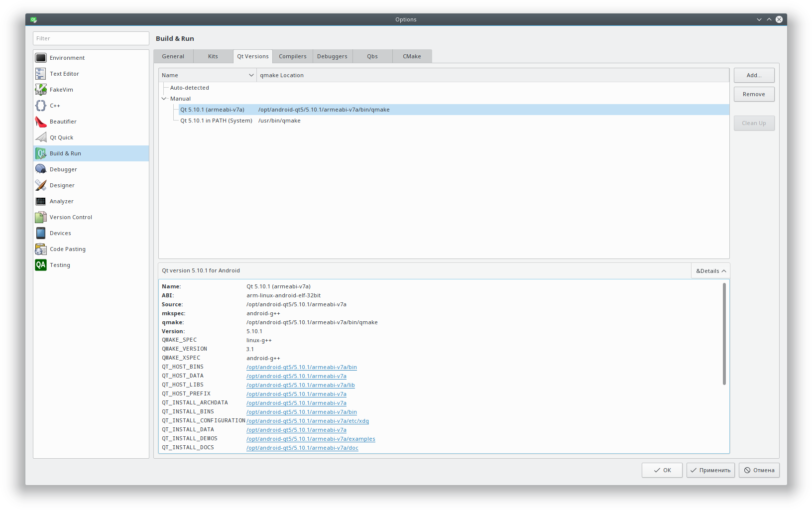Switch to the Kits tab
The height and width of the screenshot is (510, 812).
click(x=213, y=56)
